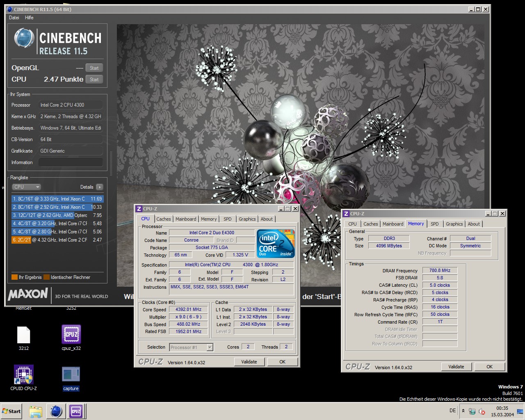Click the Start menu button

(11, 411)
